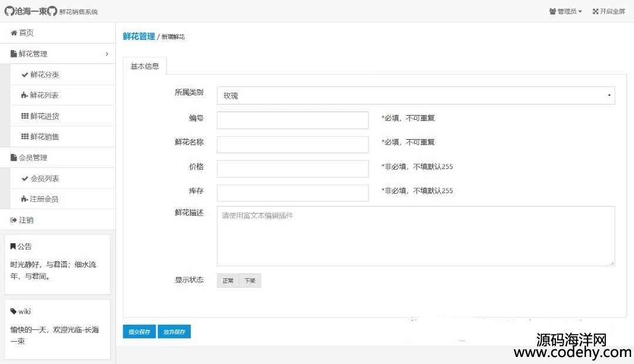Click the checkmark icon next to 鲜花分类
The width and height of the screenshot is (634, 364).
25,75
